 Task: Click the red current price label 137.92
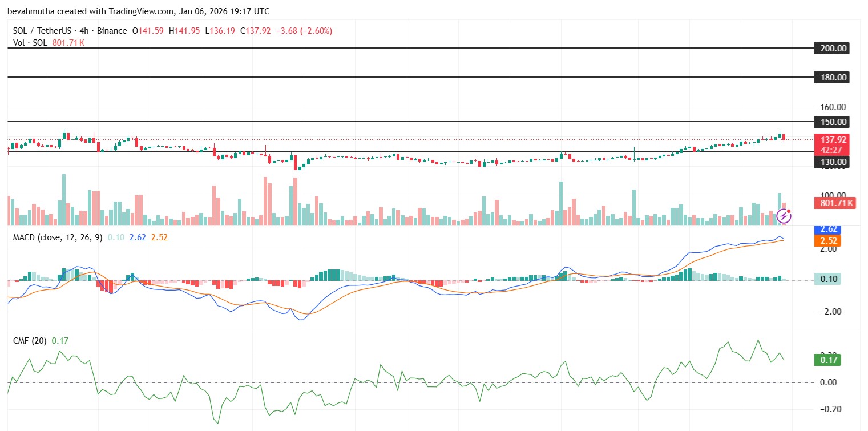point(833,140)
